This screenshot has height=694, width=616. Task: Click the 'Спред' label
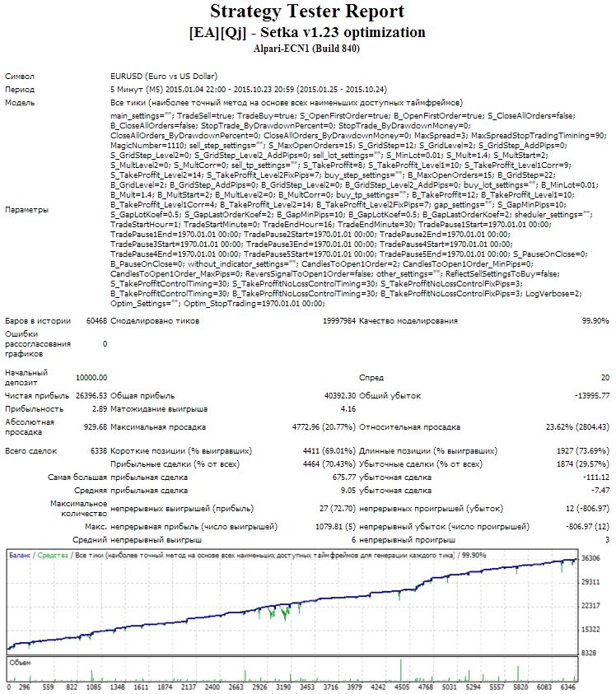[371, 378]
